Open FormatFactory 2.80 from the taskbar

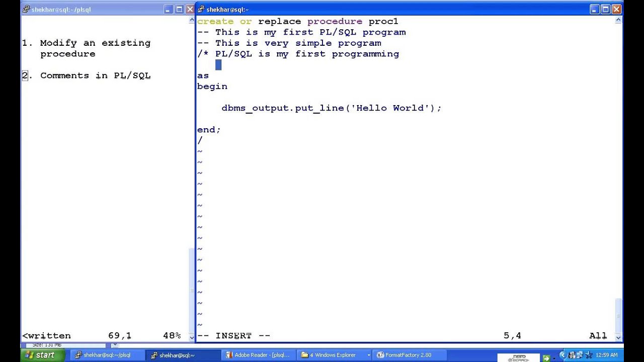(x=410, y=355)
